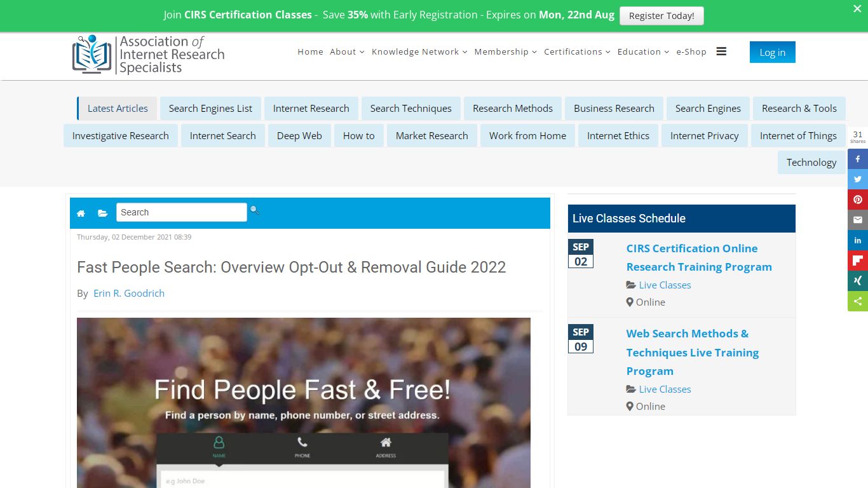The image size is (868, 488).
Task: Share on Facebook icon
Action: coord(858,159)
